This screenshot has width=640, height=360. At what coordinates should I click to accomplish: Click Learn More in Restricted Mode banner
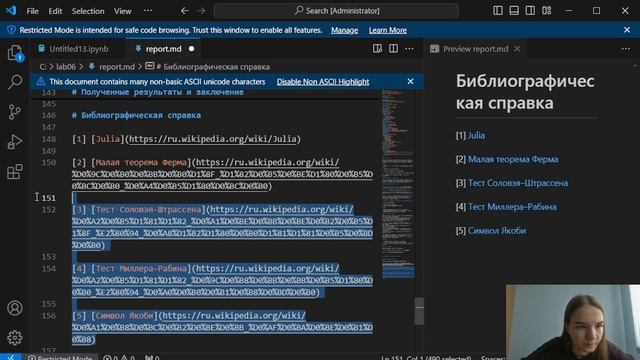pos(388,30)
